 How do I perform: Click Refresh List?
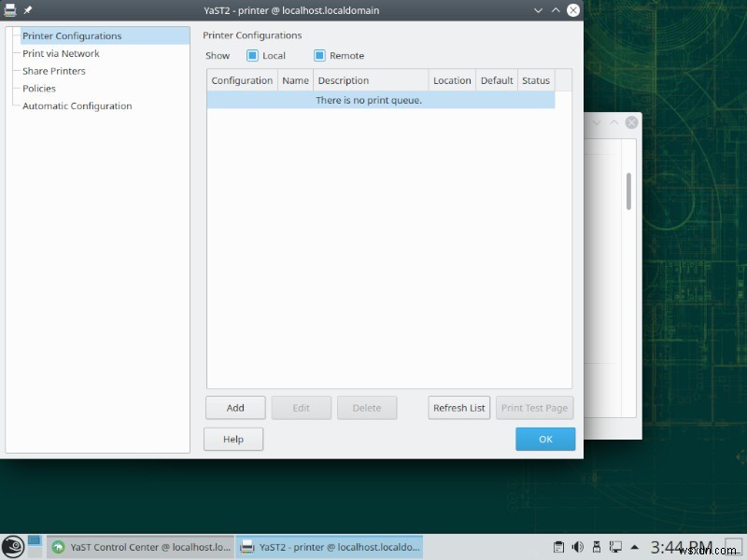(458, 408)
